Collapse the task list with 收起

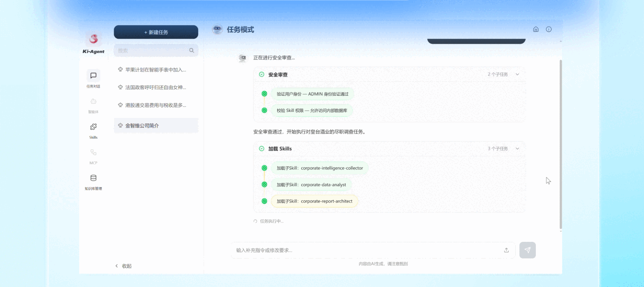point(123,266)
